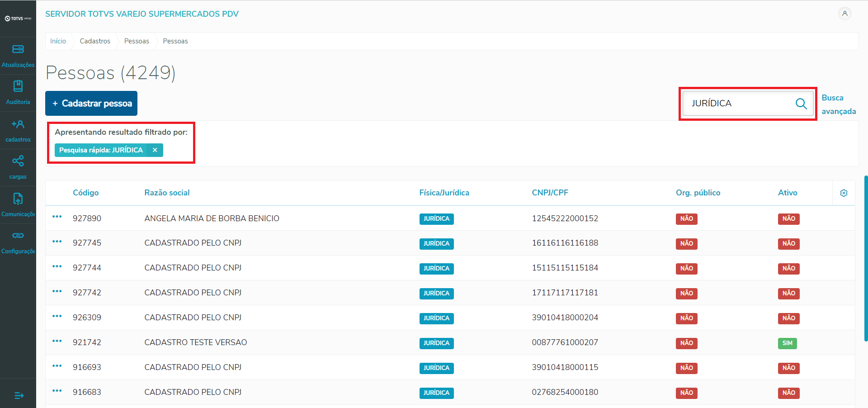
Task: Click CNPJ 17117117117181 cell
Action: tap(565, 293)
